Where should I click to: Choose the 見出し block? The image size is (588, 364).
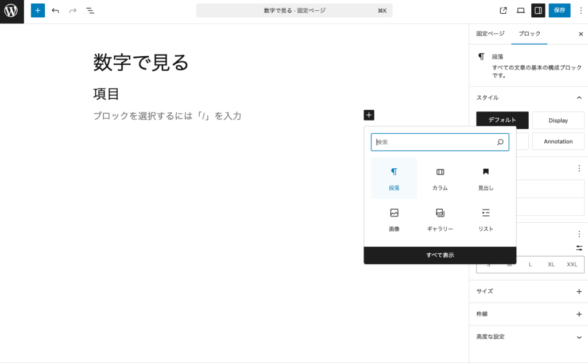click(485, 178)
